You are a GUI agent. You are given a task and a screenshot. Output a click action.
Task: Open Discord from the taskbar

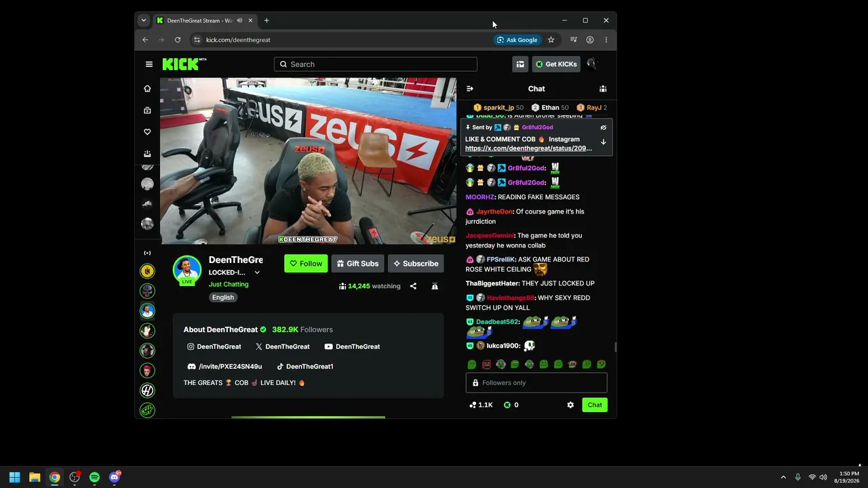pyautogui.click(x=115, y=477)
